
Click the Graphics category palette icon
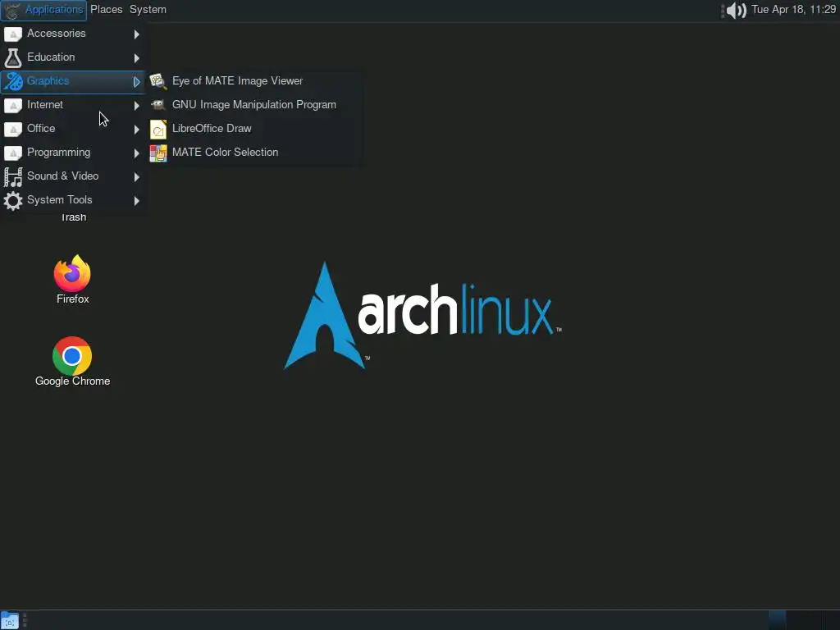13,81
